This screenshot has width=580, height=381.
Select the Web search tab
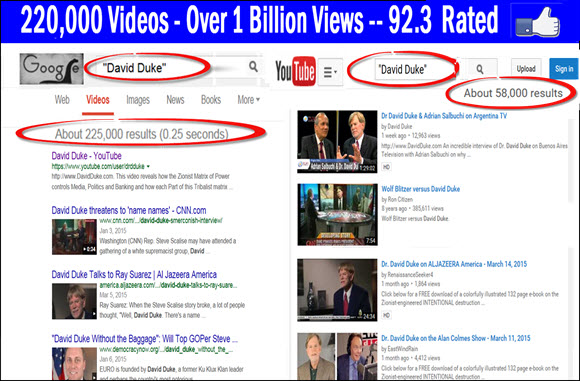62,100
